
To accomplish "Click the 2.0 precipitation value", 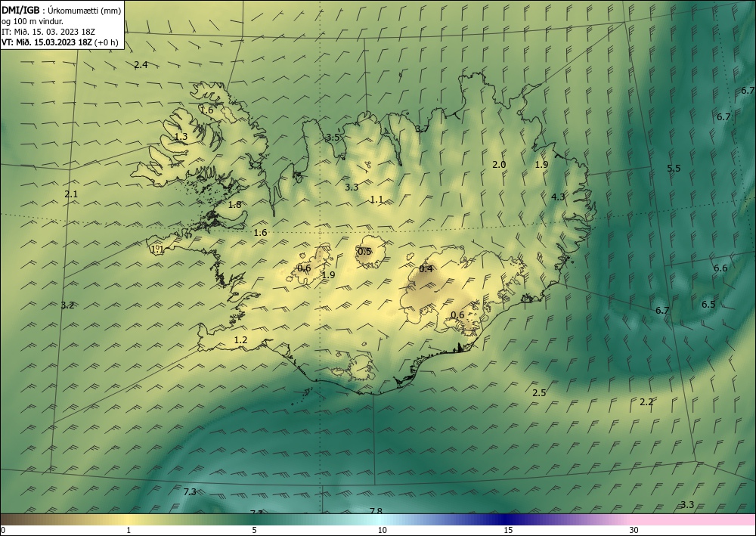I will (x=499, y=164).
